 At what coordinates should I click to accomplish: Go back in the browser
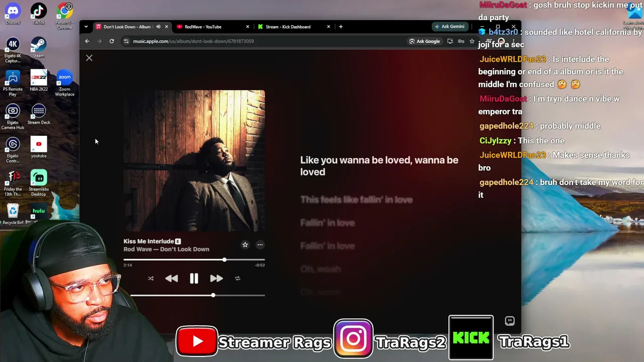(x=87, y=41)
